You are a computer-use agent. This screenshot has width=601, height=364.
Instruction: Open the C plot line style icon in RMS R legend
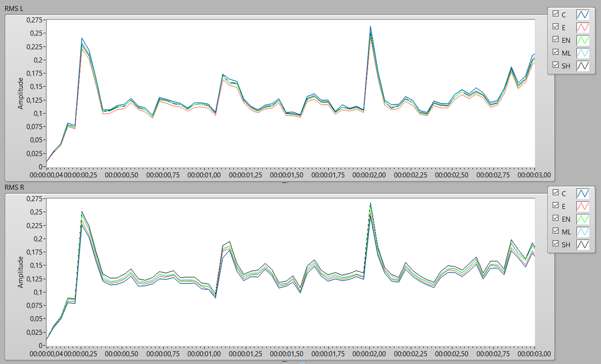click(x=583, y=193)
